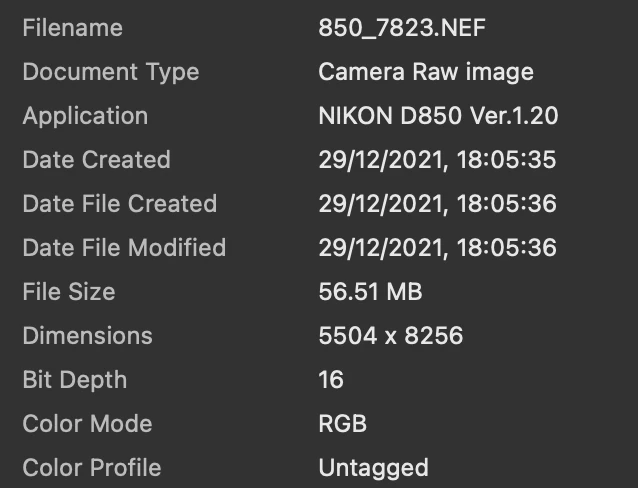Select the RGB color mode value

point(343,424)
